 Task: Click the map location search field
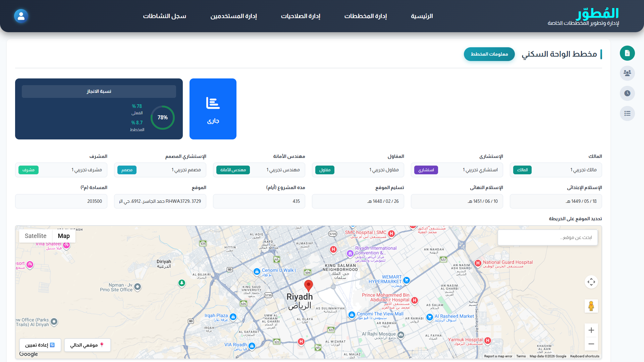coord(548,237)
